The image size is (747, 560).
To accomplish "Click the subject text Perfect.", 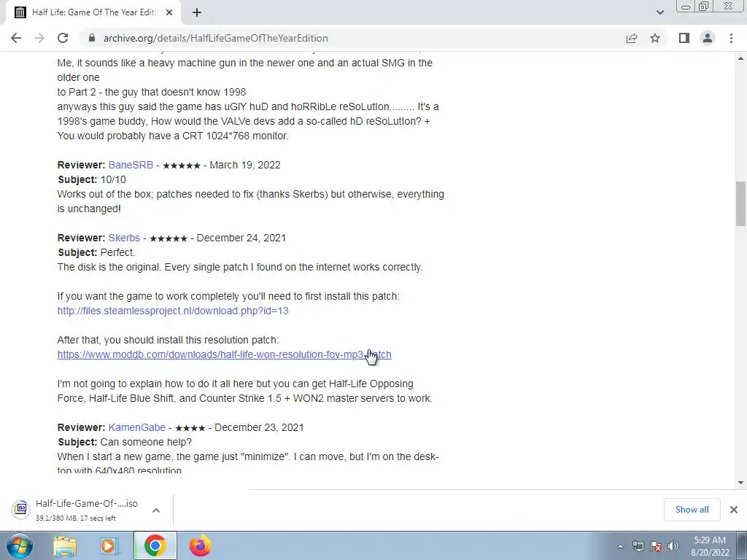I will coord(117,252).
